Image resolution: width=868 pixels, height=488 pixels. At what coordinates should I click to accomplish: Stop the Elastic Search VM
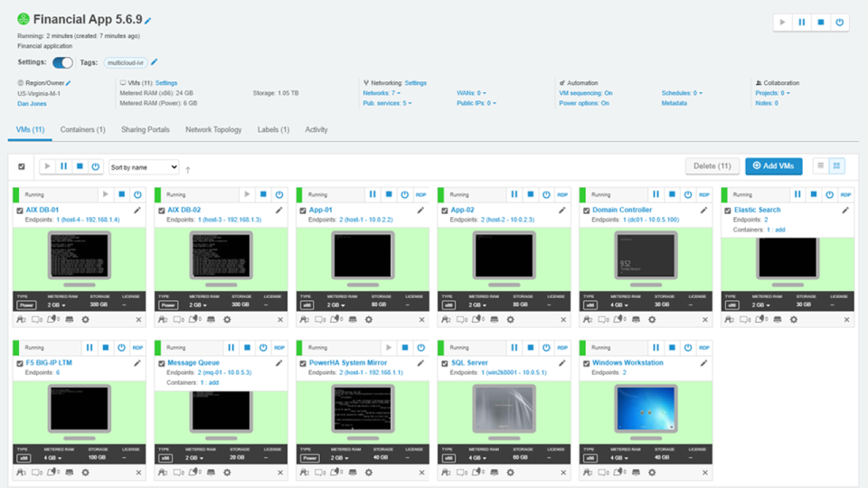pyautogui.click(x=814, y=195)
